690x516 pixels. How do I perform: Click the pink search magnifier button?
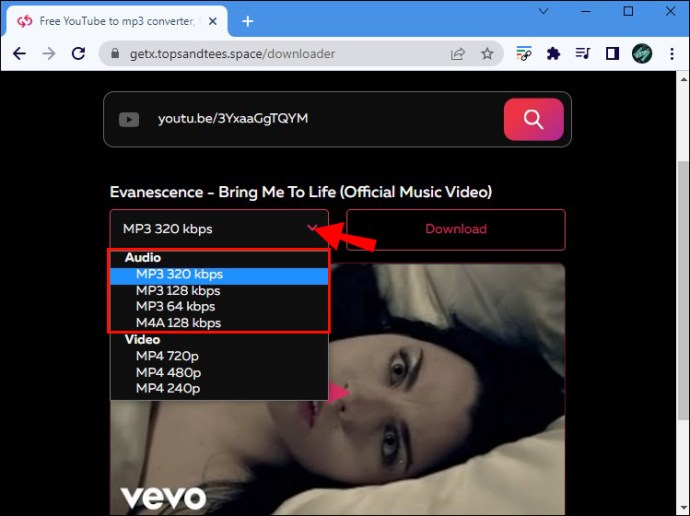[533, 119]
